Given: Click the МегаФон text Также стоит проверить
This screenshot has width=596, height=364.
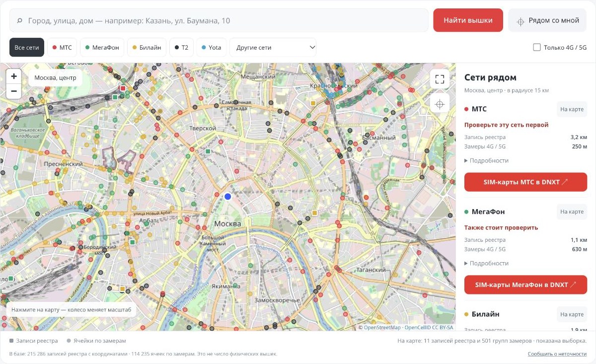Looking at the screenshot, I should click(x=501, y=227).
